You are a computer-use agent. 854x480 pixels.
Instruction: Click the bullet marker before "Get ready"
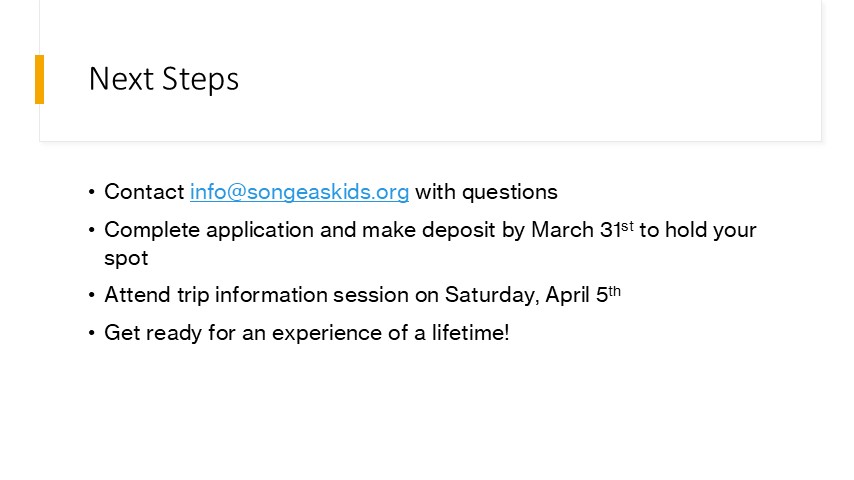point(92,333)
